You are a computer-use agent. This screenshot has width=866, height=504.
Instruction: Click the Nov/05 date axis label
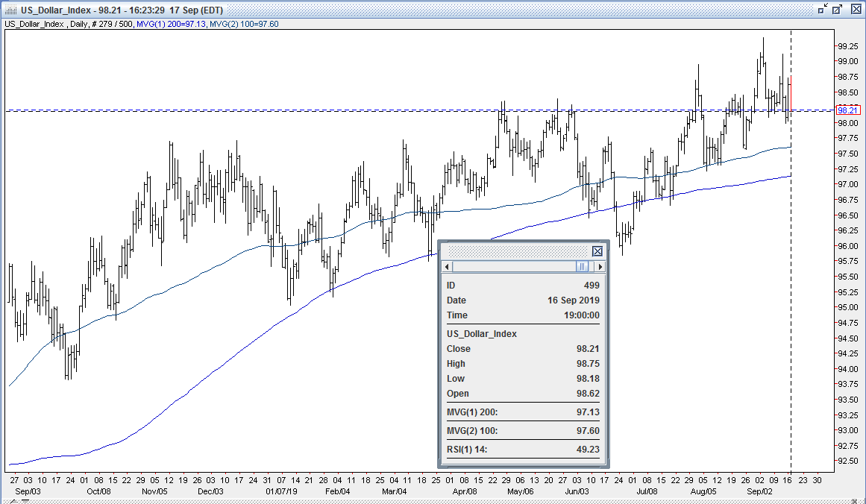154,491
